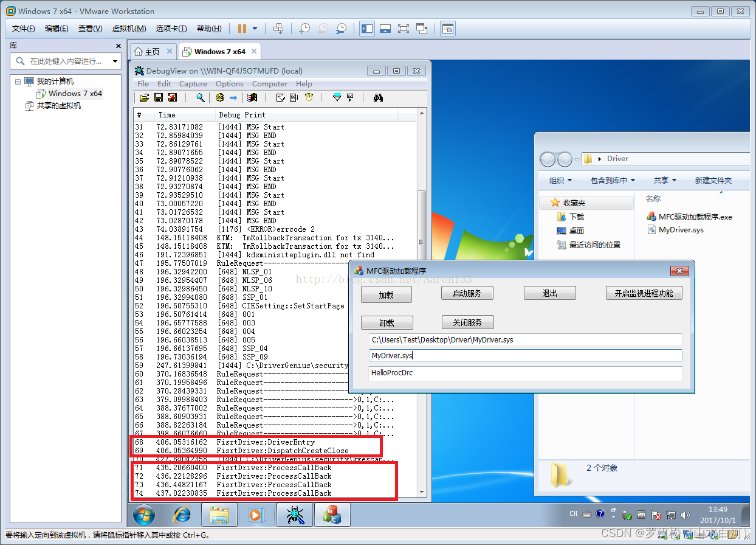This screenshot has width=756, height=545.
Task: Open the 共享 dropdown in Explorer
Action: (x=665, y=181)
